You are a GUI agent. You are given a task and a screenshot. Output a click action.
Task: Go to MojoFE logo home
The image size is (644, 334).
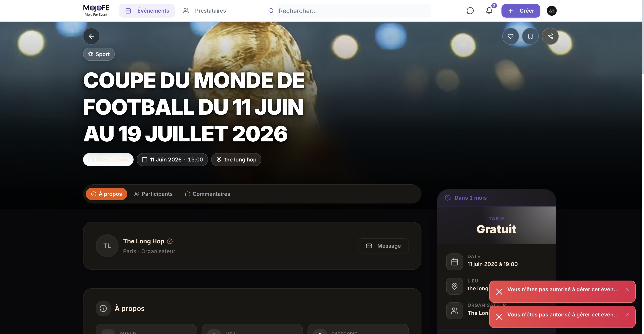click(x=96, y=10)
